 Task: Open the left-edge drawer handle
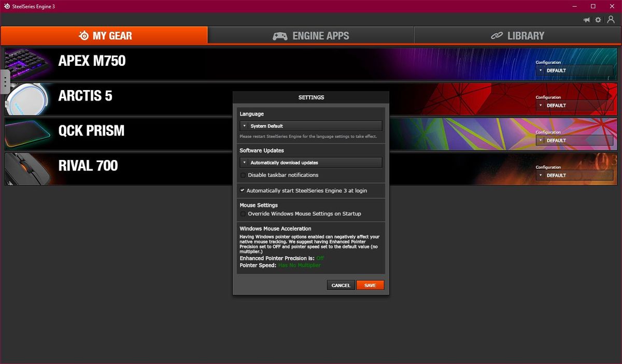coord(4,82)
